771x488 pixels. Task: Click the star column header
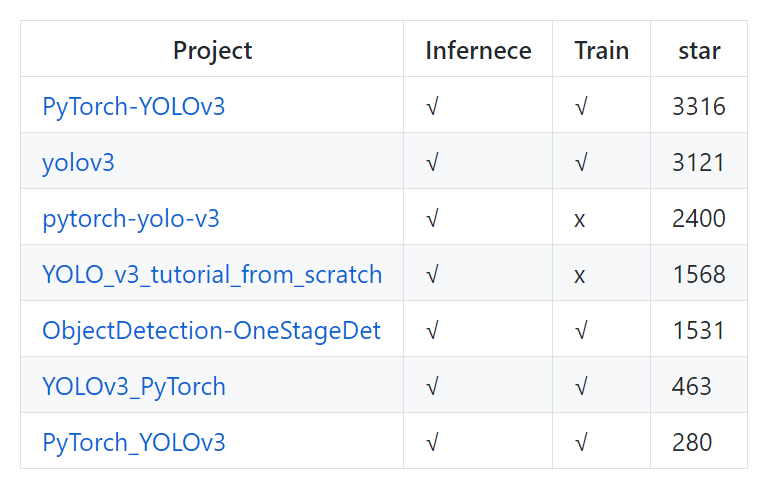(698, 50)
